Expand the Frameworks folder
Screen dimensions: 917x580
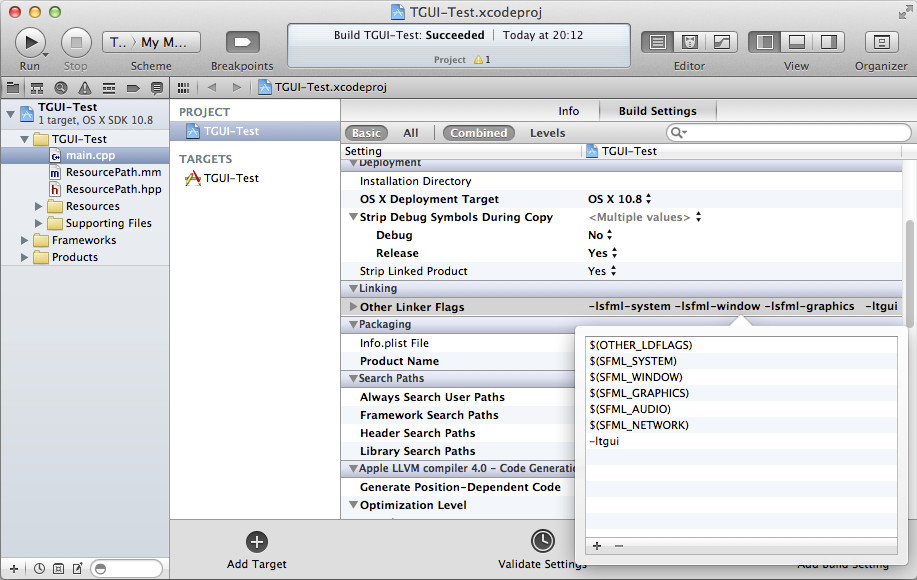(x=24, y=240)
